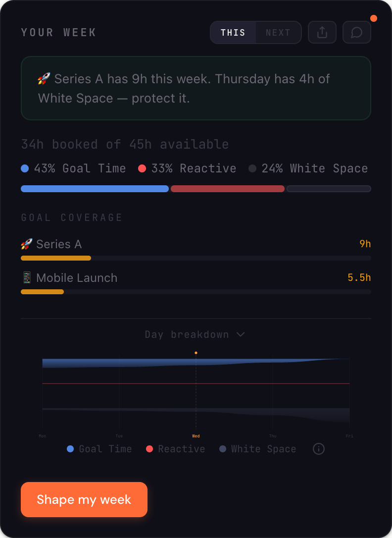Viewport: 392px width, 538px height.
Task: Click the phone icon on Mobile Launch goal
Action: (27, 277)
